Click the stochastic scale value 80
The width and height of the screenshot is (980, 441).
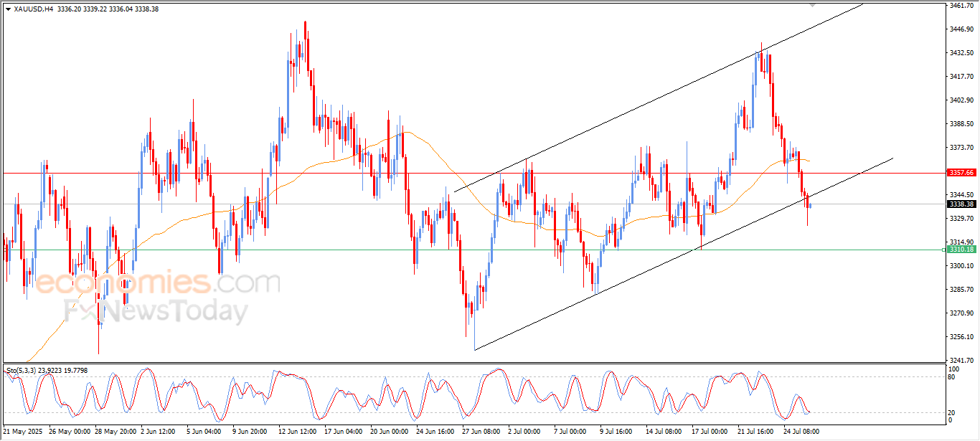click(x=953, y=377)
